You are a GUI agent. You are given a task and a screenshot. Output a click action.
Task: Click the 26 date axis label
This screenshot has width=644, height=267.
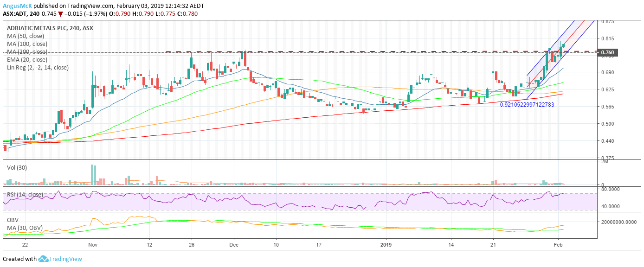pos(192,244)
